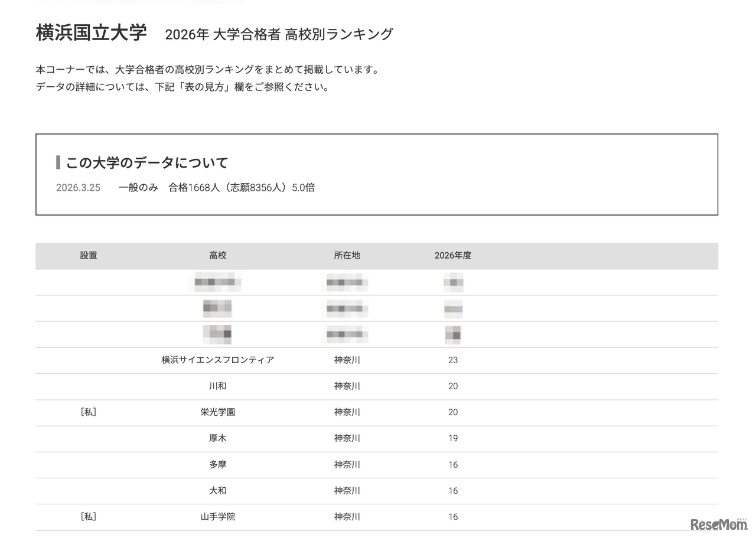Screen dimensions: 756x538
Task: Click the 高校 column header
Action: click(x=218, y=256)
